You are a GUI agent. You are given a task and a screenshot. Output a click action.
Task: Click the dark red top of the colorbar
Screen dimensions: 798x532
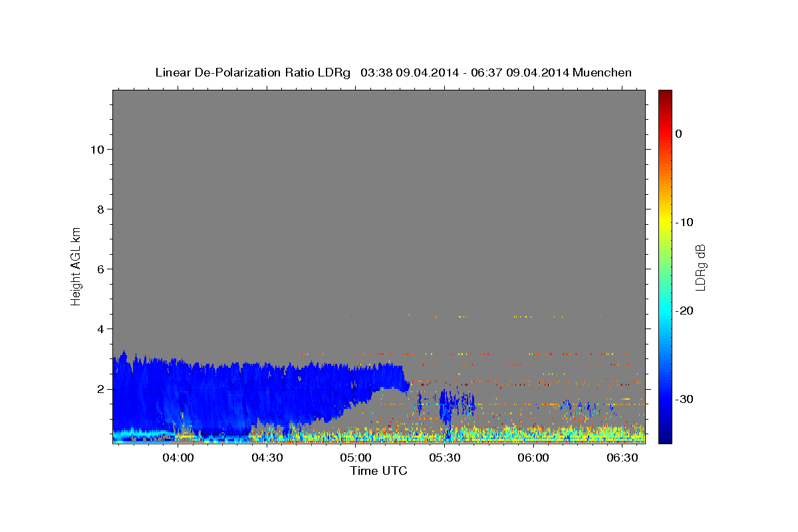click(x=665, y=95)
